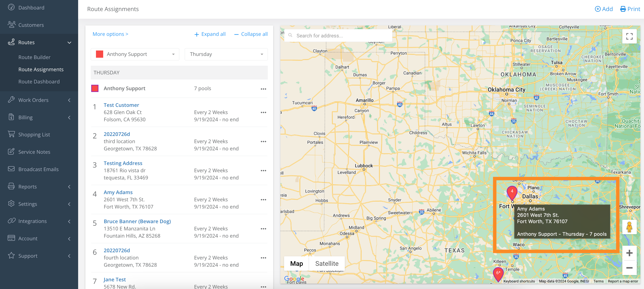Click the Add button
The image size is (644, 289).
(x=604, y=9)
